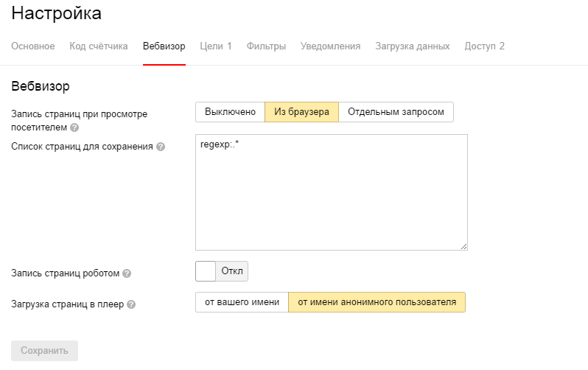Select от имени анонимного пользователя option

point(377,302)
